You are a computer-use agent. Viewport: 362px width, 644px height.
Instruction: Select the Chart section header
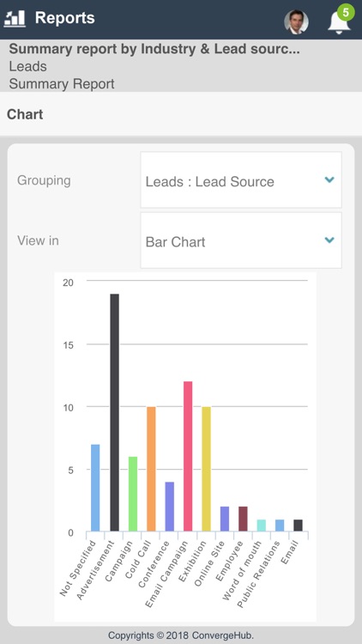pos(25,114)
